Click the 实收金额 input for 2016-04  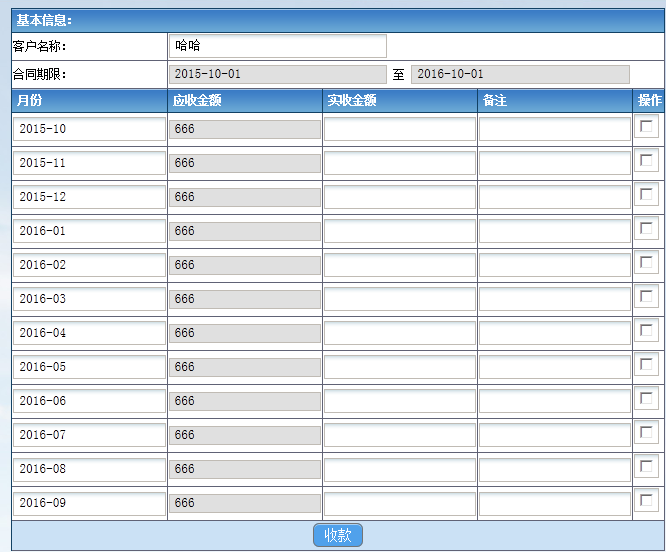pos(400,333)
